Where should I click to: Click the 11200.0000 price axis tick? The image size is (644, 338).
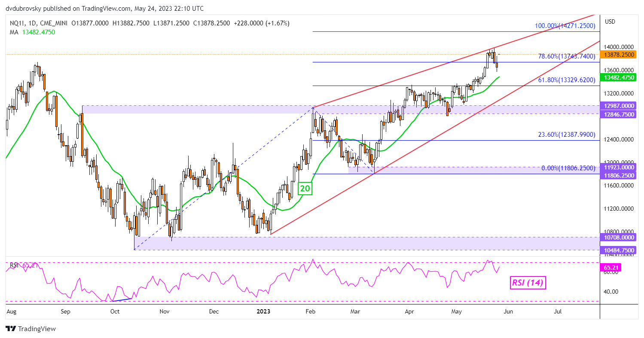619,209
